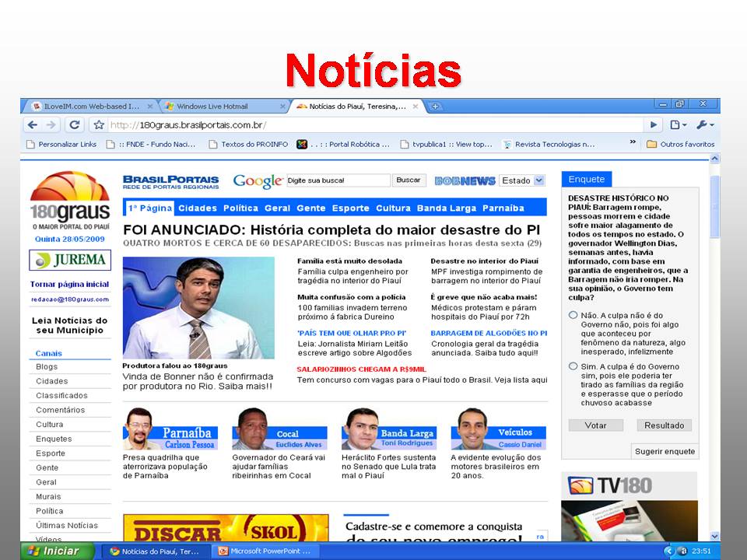Viewport: 747px width, 560px height.
Task: Open a new tab with plus button
Action: click(x=434, y=107)
